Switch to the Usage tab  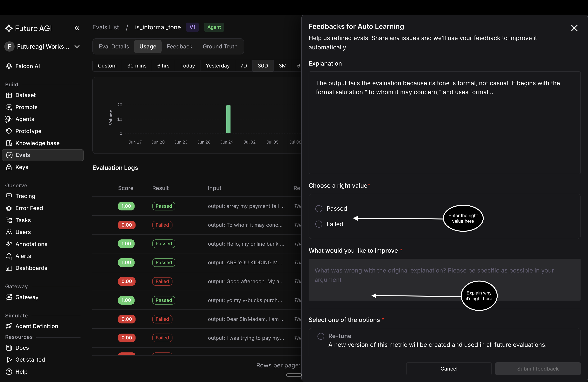coord(148,46)
